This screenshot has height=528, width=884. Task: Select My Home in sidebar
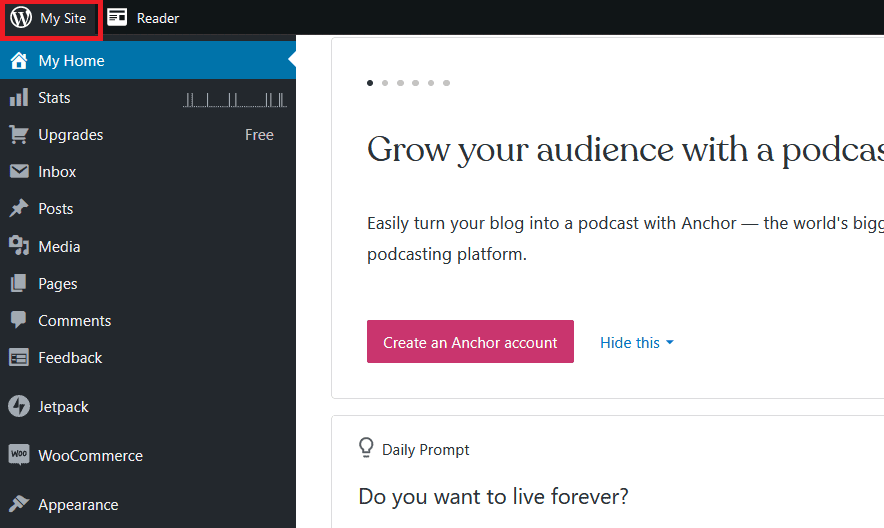coord(148,60)
